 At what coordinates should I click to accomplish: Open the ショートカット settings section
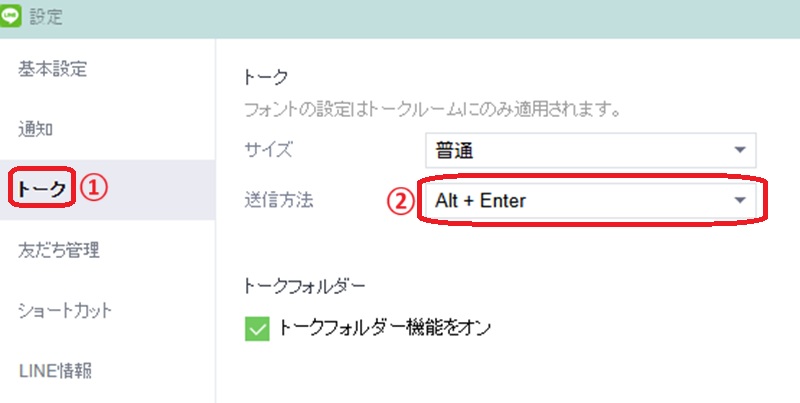tap(65, 310)
